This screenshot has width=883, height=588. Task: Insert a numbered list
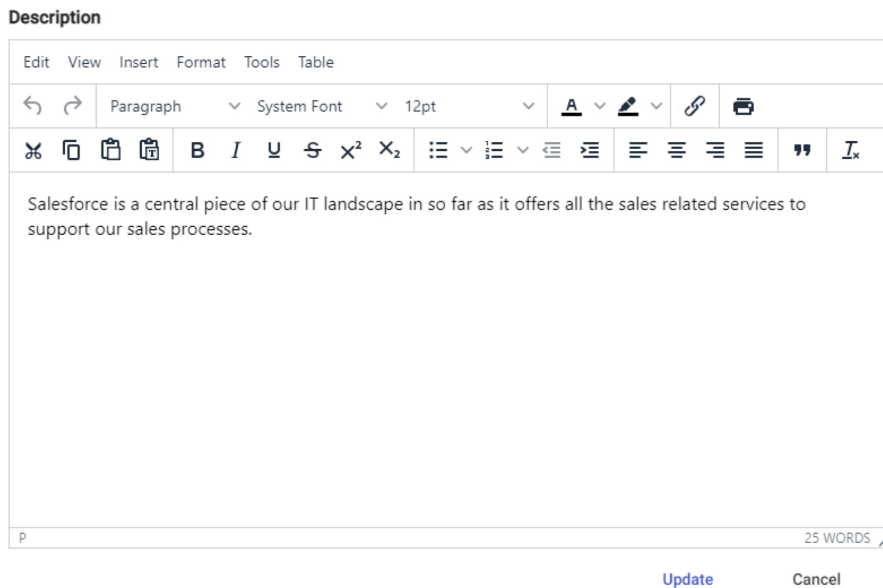(494, 150)
